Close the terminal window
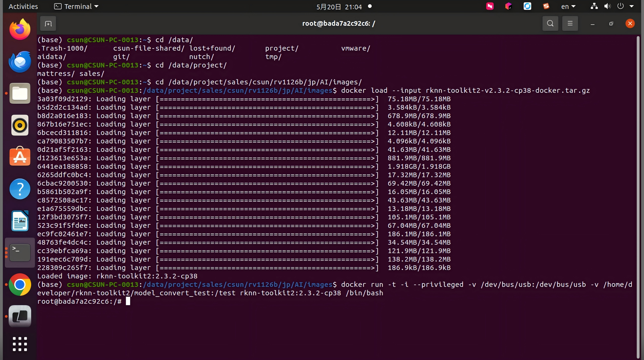Screen dimensions: 644x360 point(630,24)
